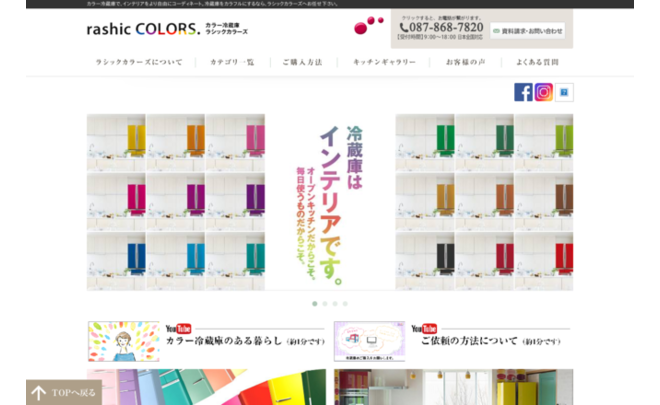The image size is (660, 405).
Task: Click the 資料請求・お問い合わせ button
Action: tap(527, 31)
